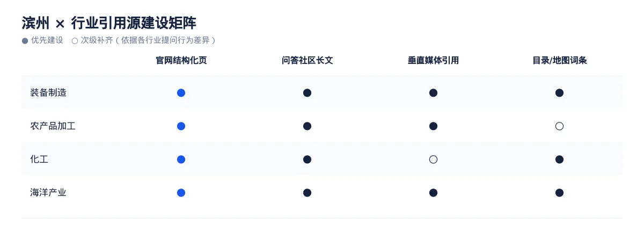The image size is (644, 231).
Task: Click the 问答社区长文 column header
Action: (307, 60)
